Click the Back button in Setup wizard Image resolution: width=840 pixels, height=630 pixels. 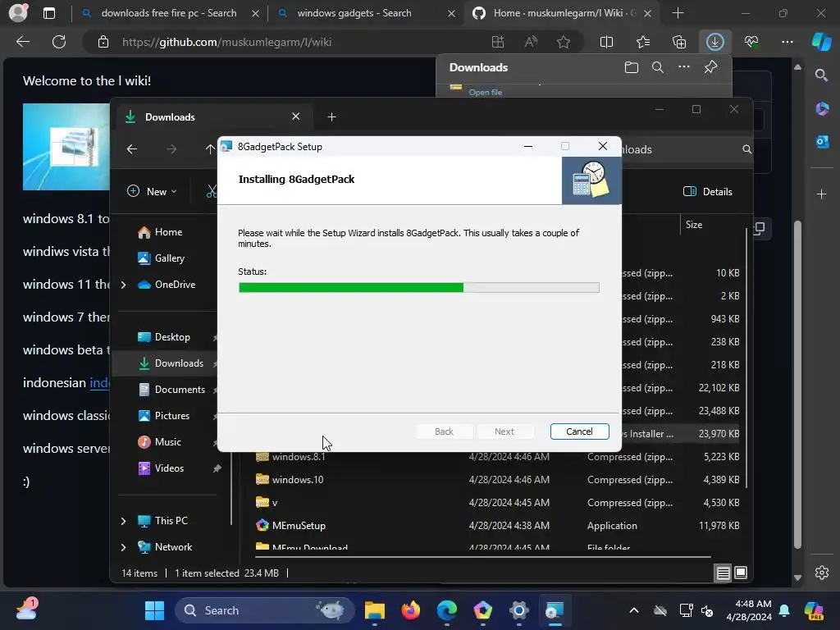(444, 431)
